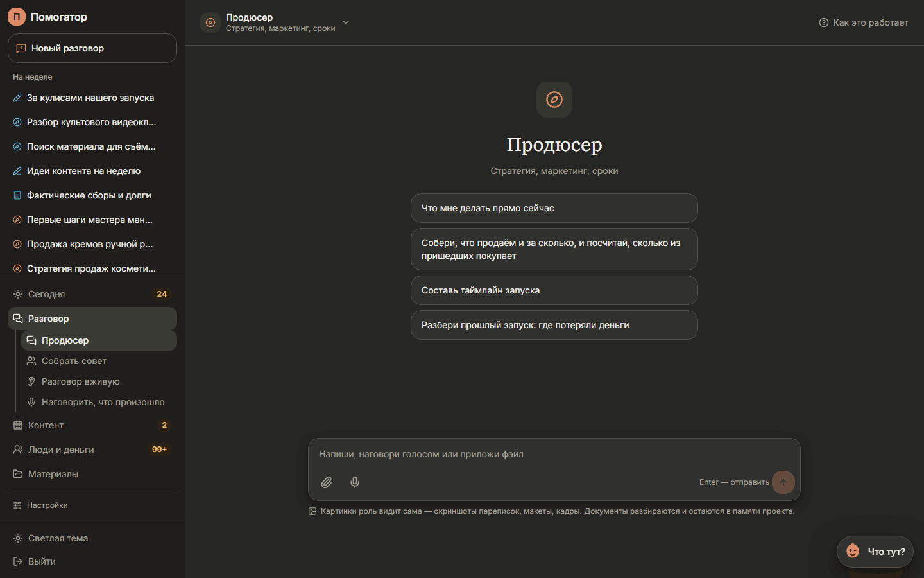Click the large Продюсер compass emblem

pos(554,100)
